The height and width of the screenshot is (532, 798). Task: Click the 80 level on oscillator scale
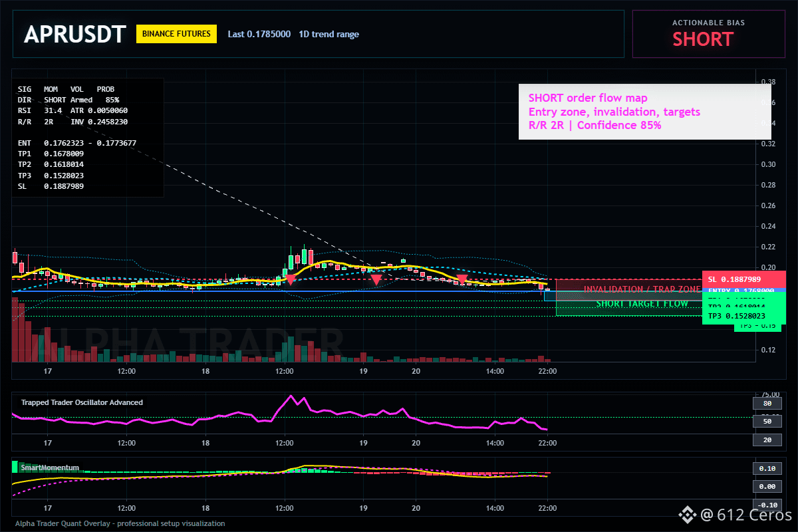767,403
